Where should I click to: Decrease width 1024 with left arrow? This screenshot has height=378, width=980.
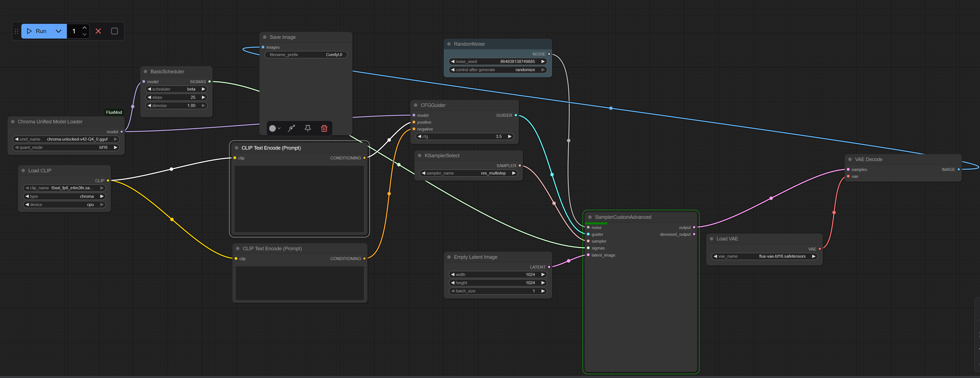pyautogui.click(x=452, y=275)
